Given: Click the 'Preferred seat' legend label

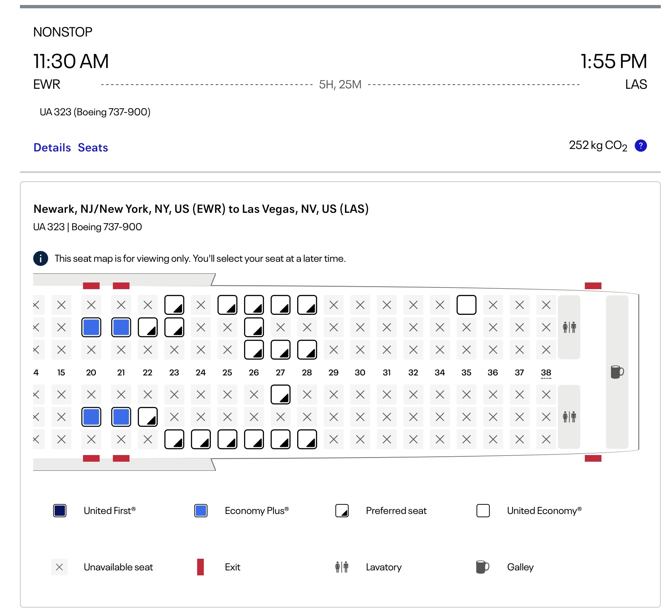Looking at the screenshot, I should pyautogui.click(x=396, y=511).
